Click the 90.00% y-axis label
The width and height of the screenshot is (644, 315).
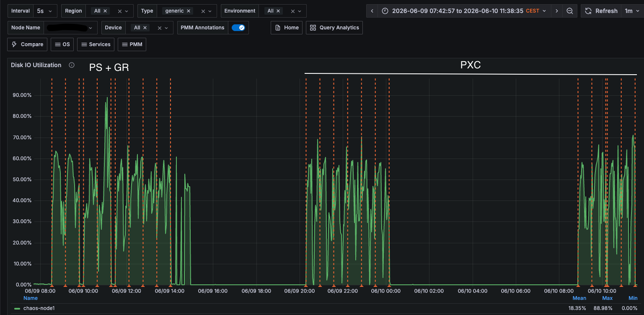22,95
